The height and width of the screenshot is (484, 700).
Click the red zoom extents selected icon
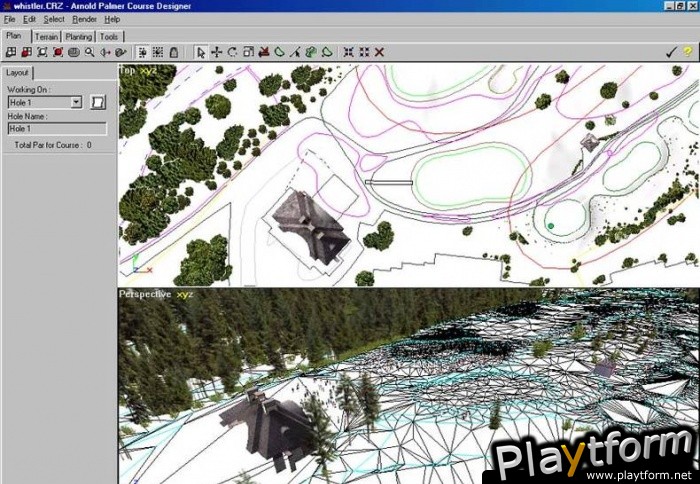pyautogui.click(x=58, y=52)
